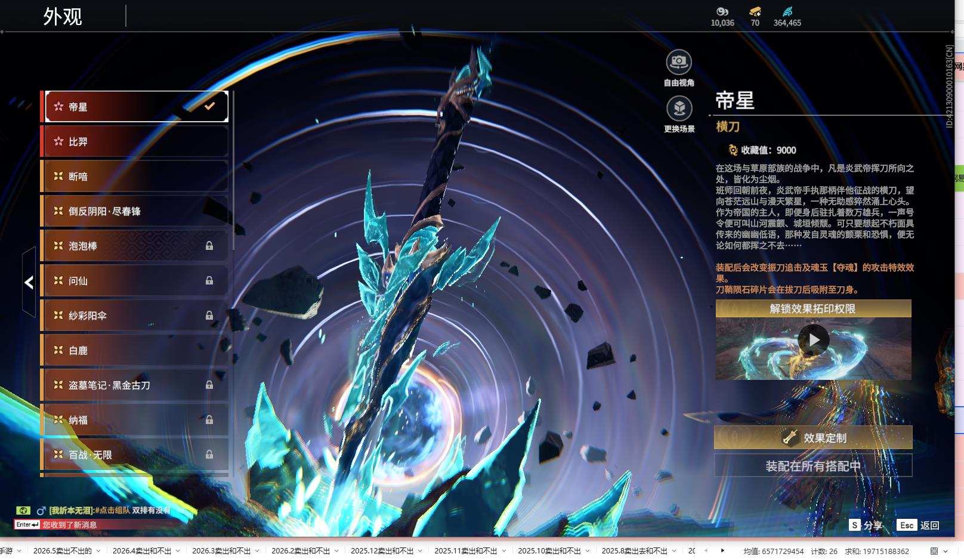Click the gold bar currency icon showing 70
The height and width of the screenshot is (560, 964).
click(x=755, y=11)
